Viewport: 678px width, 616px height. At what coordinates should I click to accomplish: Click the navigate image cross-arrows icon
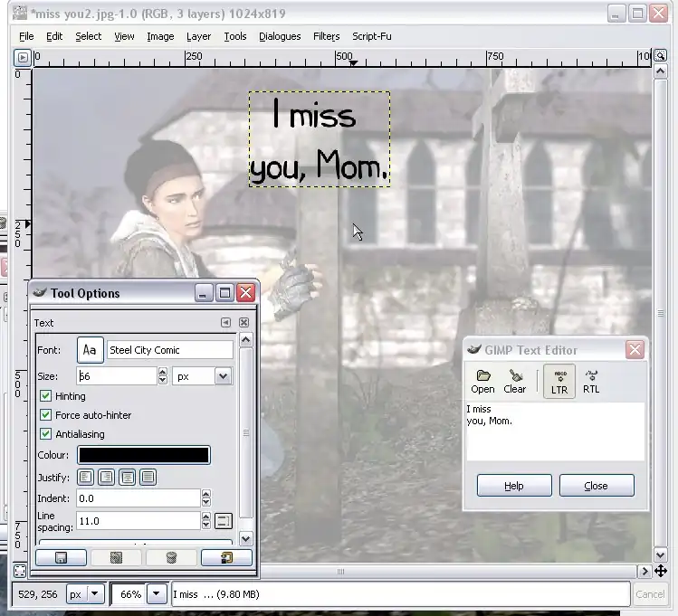point(661,572)
